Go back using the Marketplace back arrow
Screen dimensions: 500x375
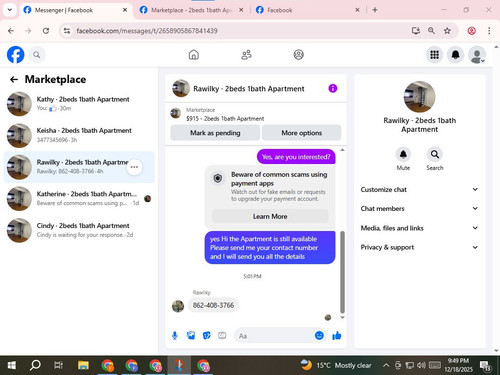click(x=14, y=79)
